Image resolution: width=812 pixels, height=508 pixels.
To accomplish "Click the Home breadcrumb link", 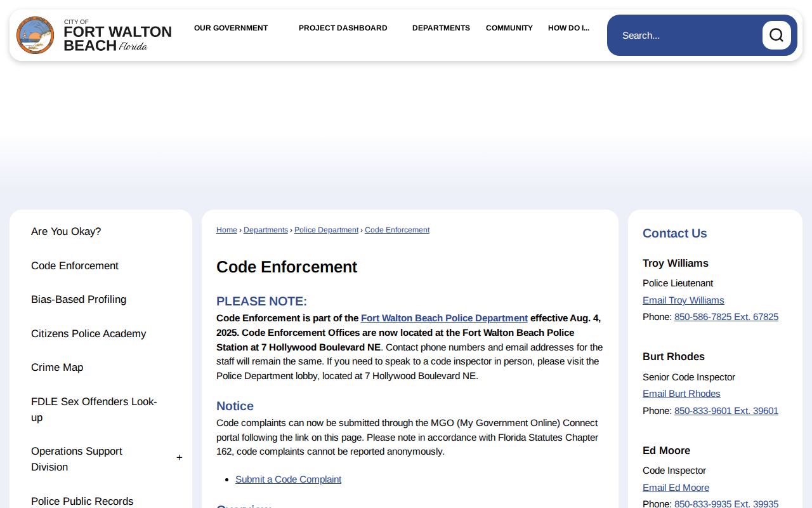I will coord(226,230).
